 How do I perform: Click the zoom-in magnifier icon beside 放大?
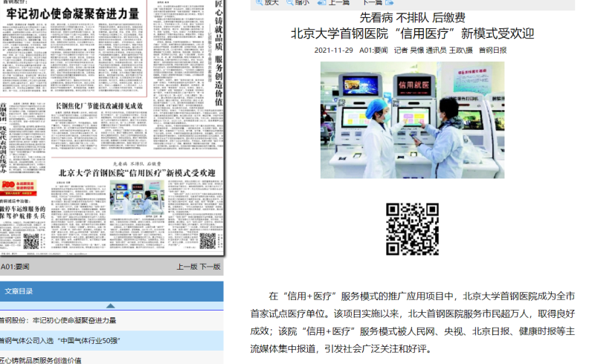(x=260, y=2)
